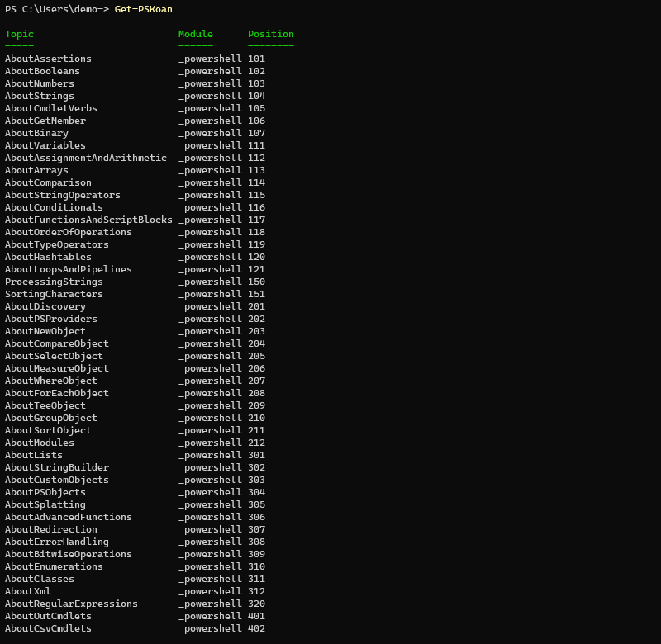Select the AboutComparison topic
Image resolution: width=661 pixels, height=644 pixels.
coord(48,182)
